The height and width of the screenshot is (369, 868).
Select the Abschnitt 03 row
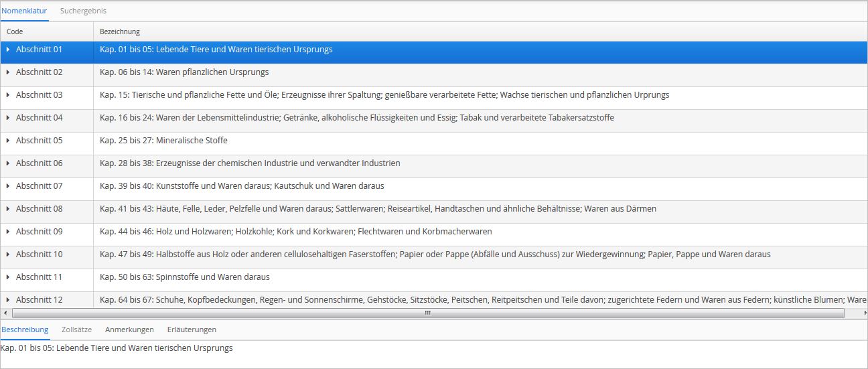[434, 95]
